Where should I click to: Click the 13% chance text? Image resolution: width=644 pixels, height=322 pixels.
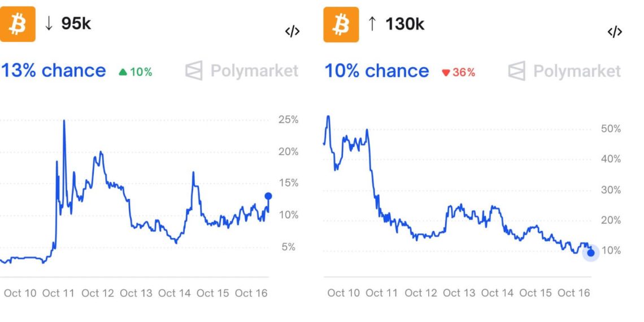click(54, 71)
